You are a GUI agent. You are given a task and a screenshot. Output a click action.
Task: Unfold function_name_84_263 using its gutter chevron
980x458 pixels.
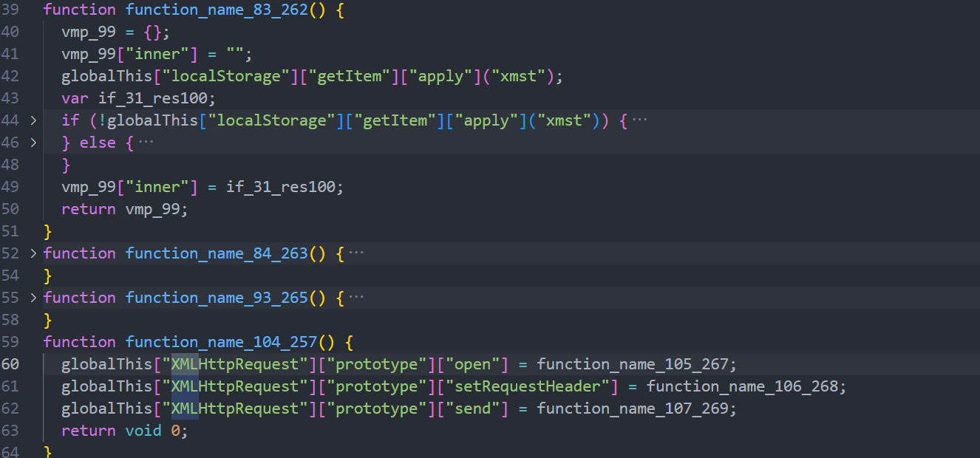[33, 253]
